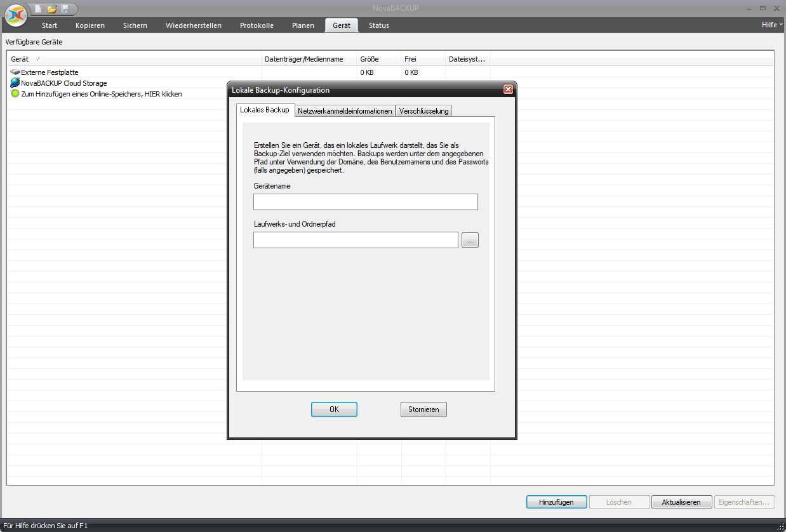Expand the Hilfe dropdown menu
This screenshot has height=532, width=786.
point(772,25)
